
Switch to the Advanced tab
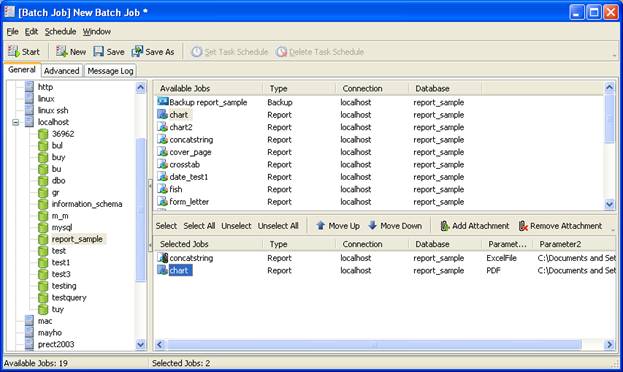click(x=61, y=71)
